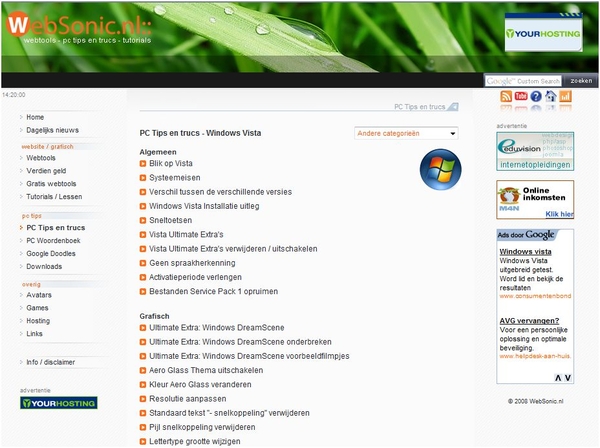Click the PC Tips en trucs breadcrumb

[419, 107]
